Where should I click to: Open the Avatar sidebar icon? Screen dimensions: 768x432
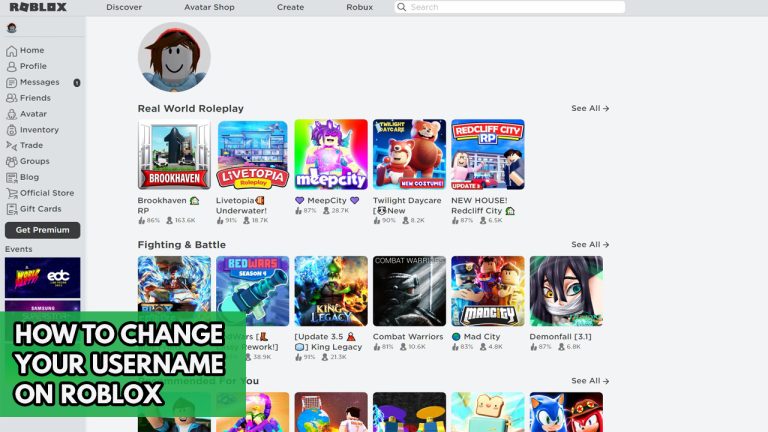pyautogui.click(x=11, y=114)
